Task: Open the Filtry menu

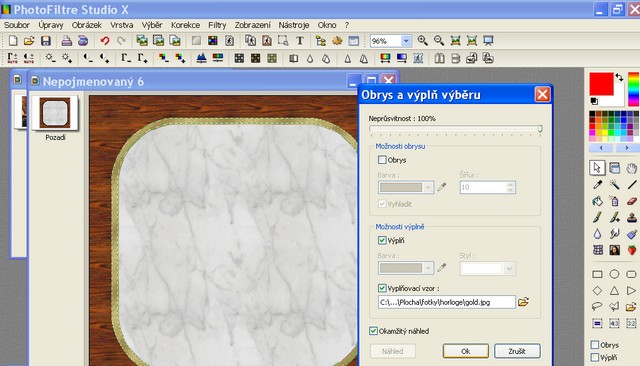Action: coord(217,25)
